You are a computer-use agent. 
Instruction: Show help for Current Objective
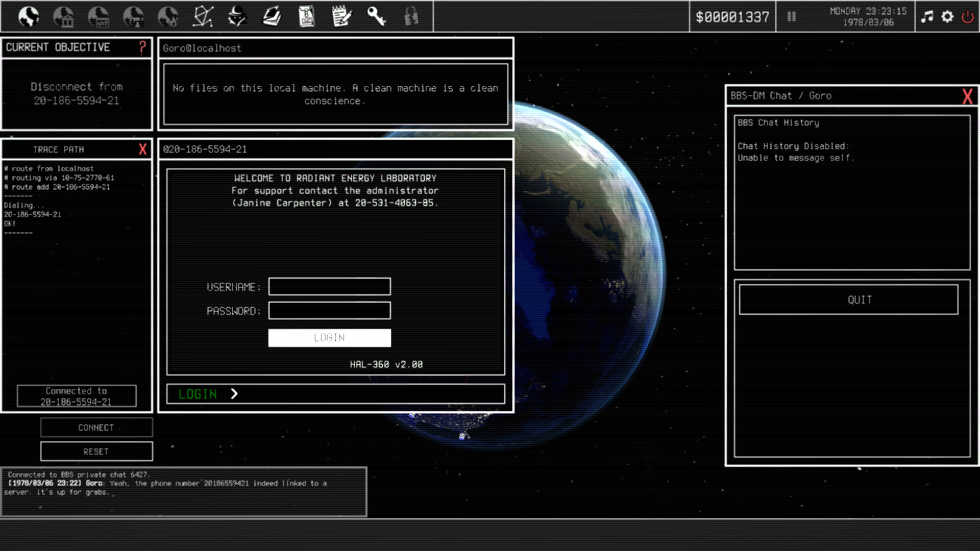(142, 47)
